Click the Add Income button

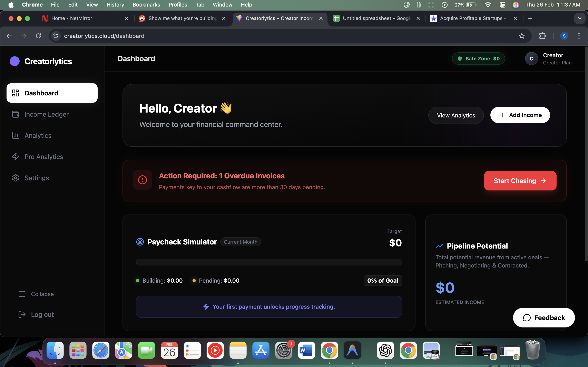tap(520, 115)
